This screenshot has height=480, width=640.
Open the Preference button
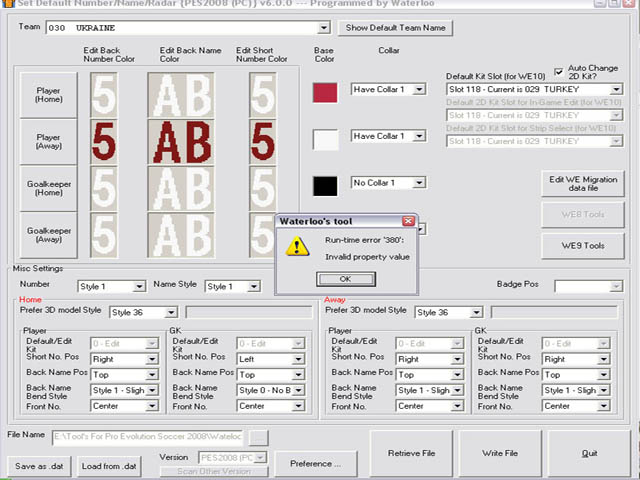pyautogui.click(x=316, y=464)
